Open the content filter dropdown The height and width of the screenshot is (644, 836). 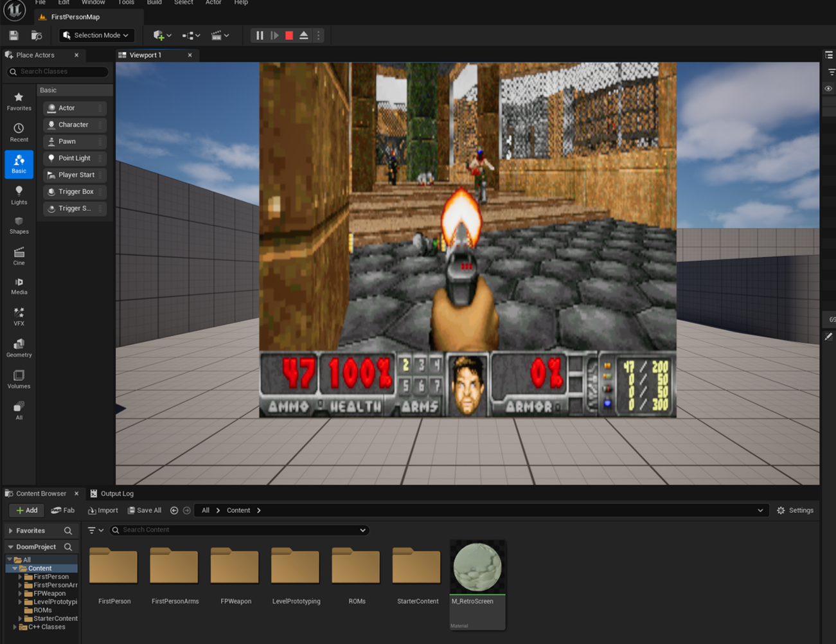click(96, 530)
